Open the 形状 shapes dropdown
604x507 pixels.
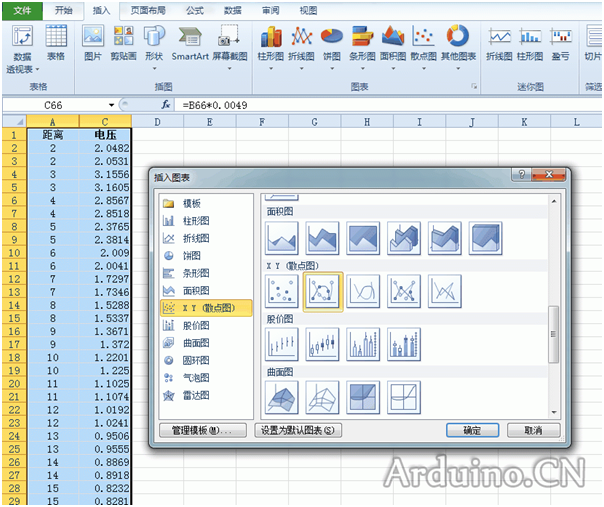coord(154,45)
